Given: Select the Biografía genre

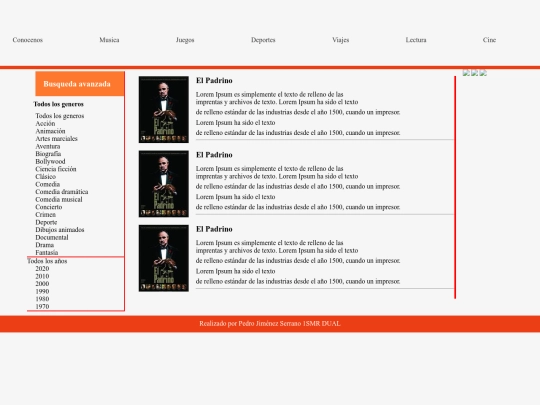Looking at the screenshot, I should (x=48, y=154).
